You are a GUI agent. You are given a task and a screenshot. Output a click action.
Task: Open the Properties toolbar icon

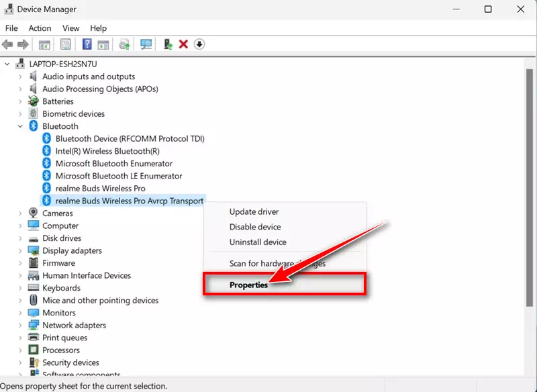pos(65,44)
